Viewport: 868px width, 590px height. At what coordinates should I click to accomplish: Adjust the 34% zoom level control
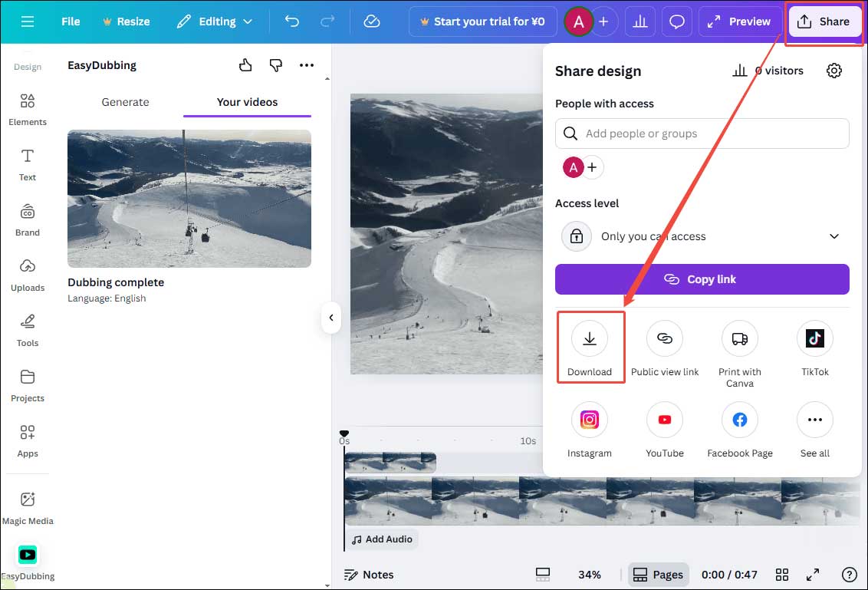pos(590,574)
